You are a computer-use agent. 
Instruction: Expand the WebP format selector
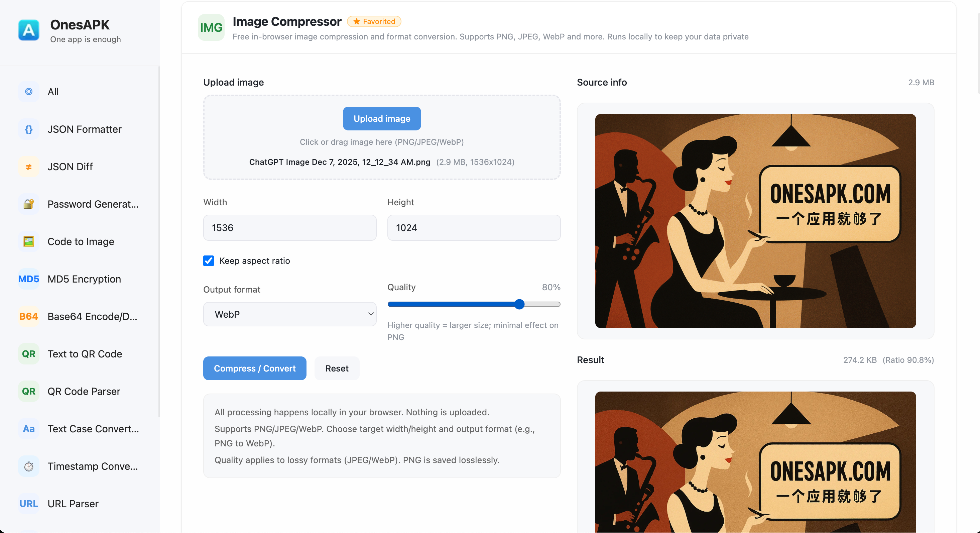click(x=289, y=314)
